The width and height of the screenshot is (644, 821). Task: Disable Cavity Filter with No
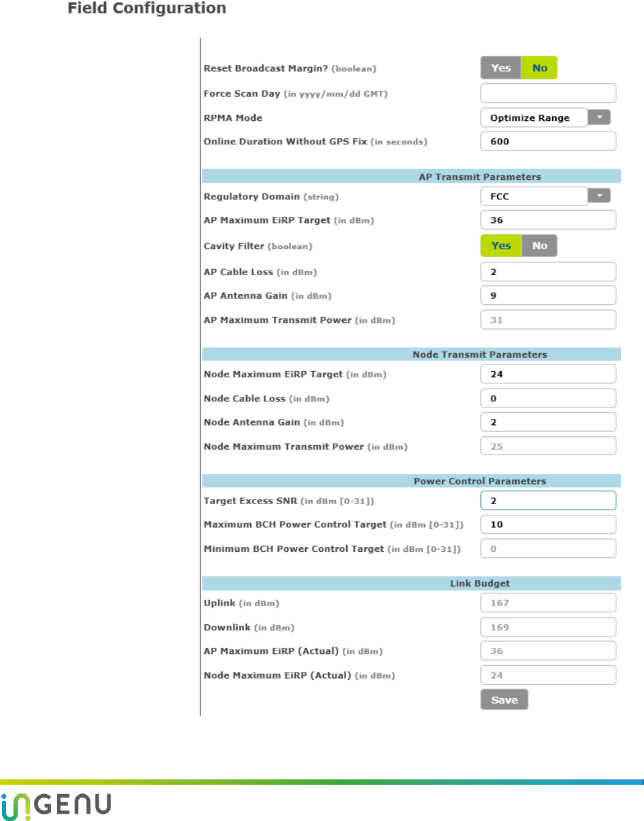539,246
